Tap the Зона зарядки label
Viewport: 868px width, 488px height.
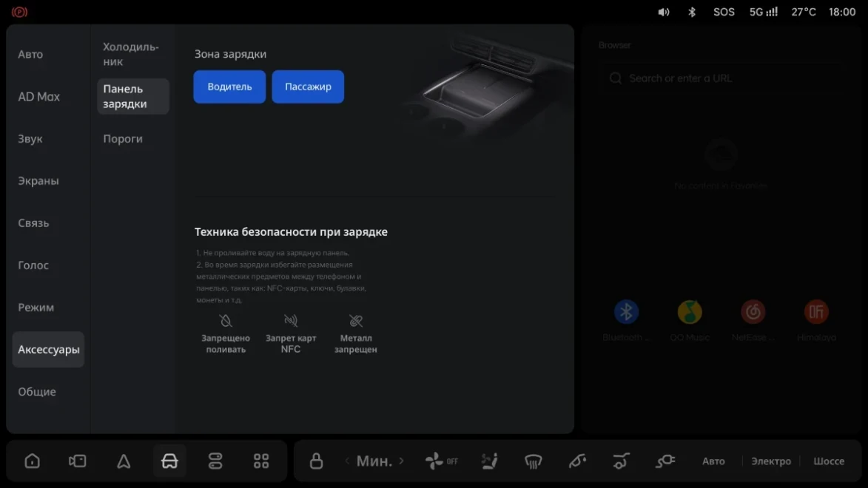click(230, 54)
